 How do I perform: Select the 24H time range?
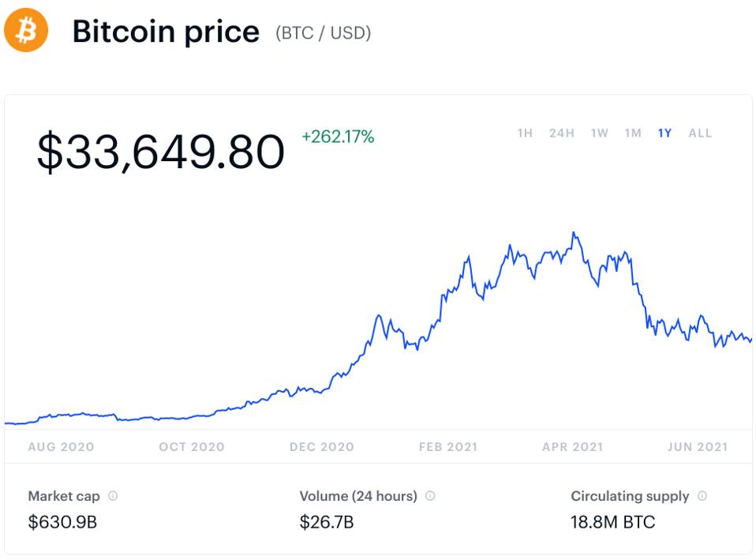point(562,133)
